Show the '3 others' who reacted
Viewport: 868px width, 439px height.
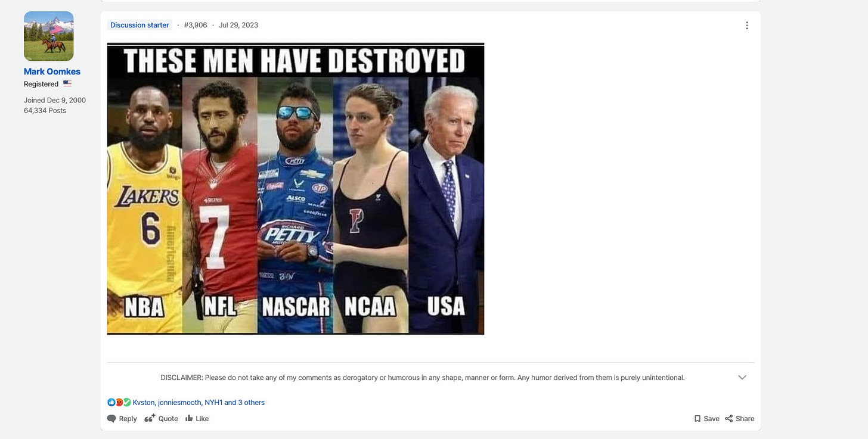251,403
